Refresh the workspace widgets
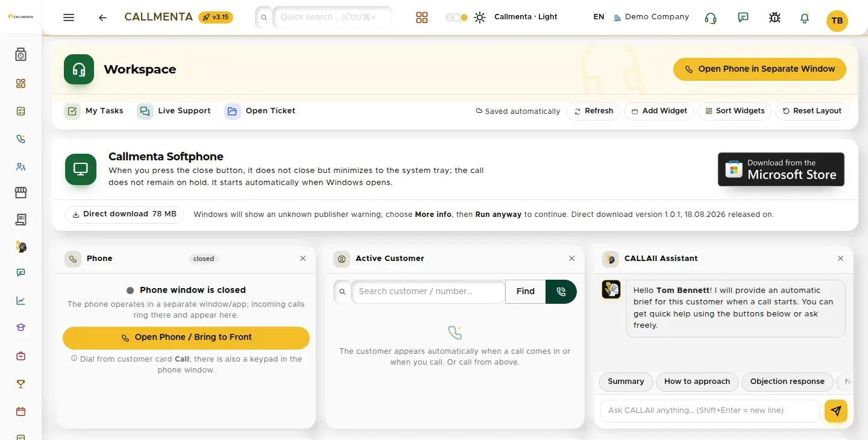The image size is (868, 440). 593,112
